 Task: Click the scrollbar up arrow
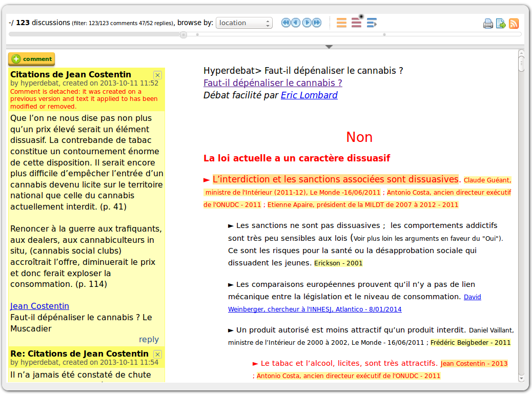[521, 53]
